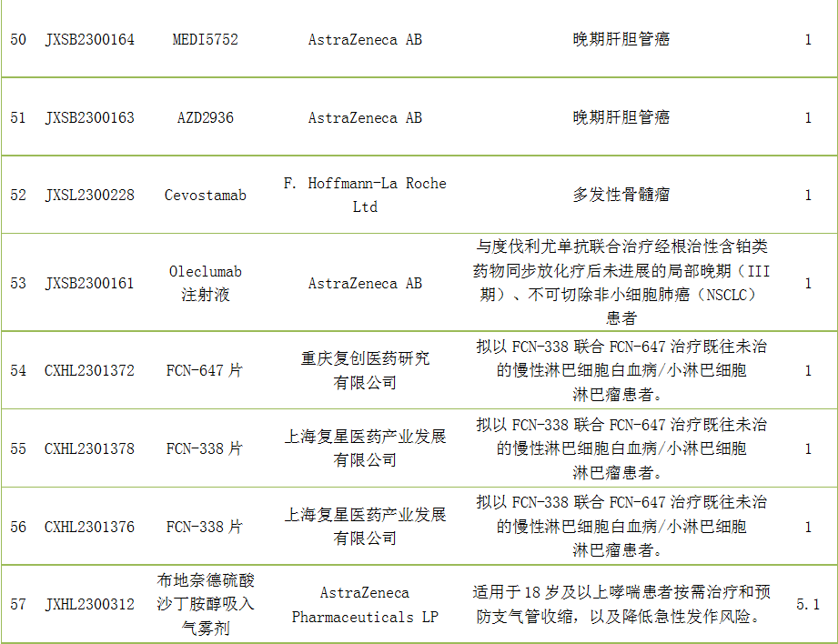Select the indication text in row 56

(621, 527)
